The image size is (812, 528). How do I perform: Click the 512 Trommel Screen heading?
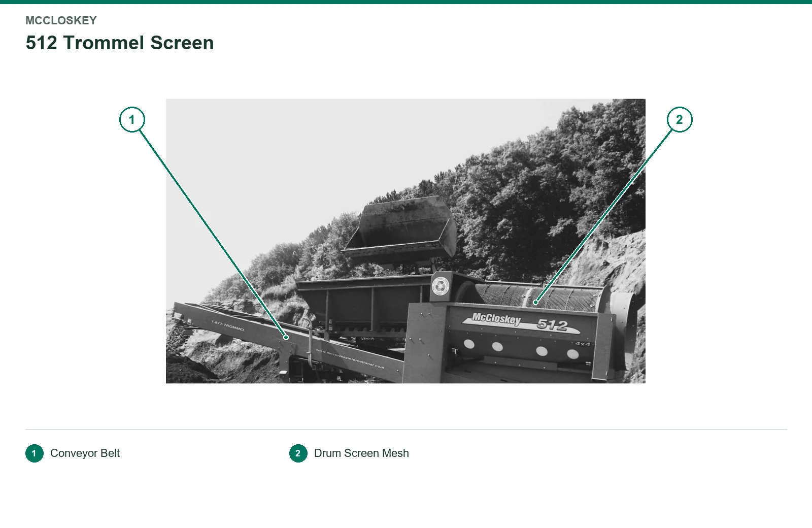tap(120, 43)
